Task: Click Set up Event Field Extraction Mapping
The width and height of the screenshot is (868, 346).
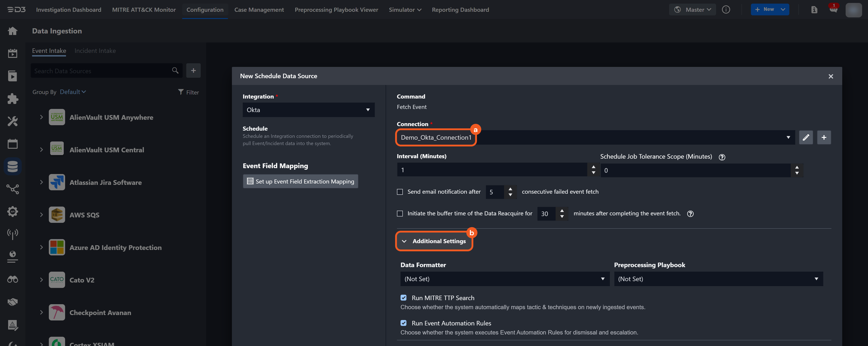Action: [300, 181]
